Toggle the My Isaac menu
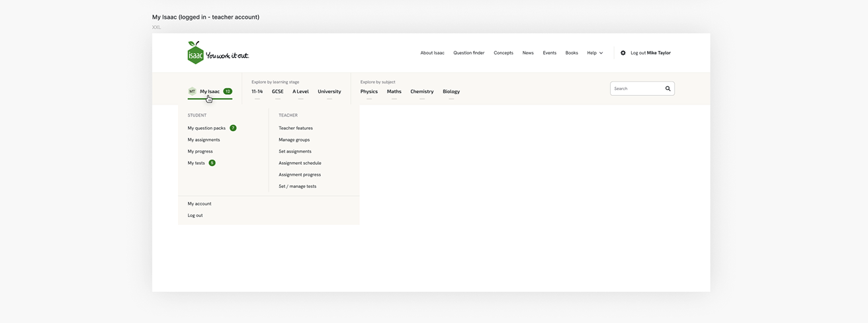This screenshot has width=868, height=323. tap(210, 91)
